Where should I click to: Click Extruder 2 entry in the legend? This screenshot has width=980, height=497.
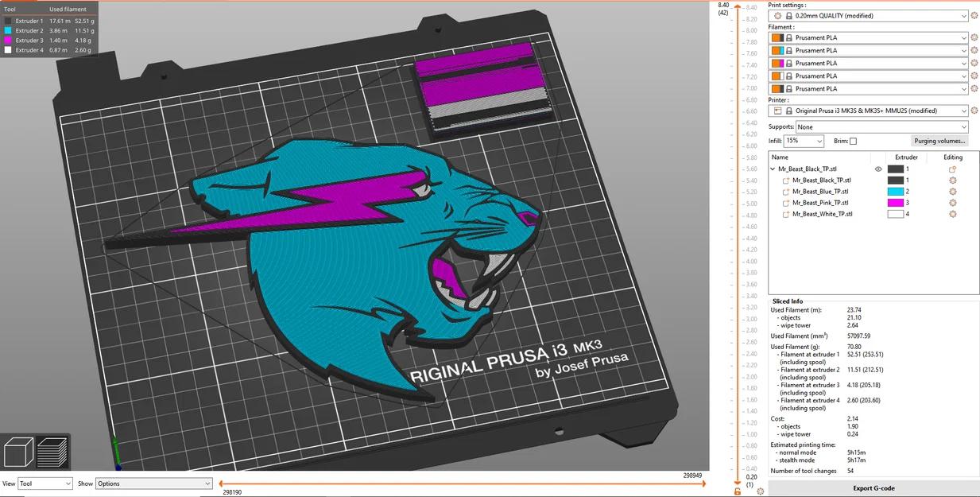pyautogui.click(x=48, y=31)
